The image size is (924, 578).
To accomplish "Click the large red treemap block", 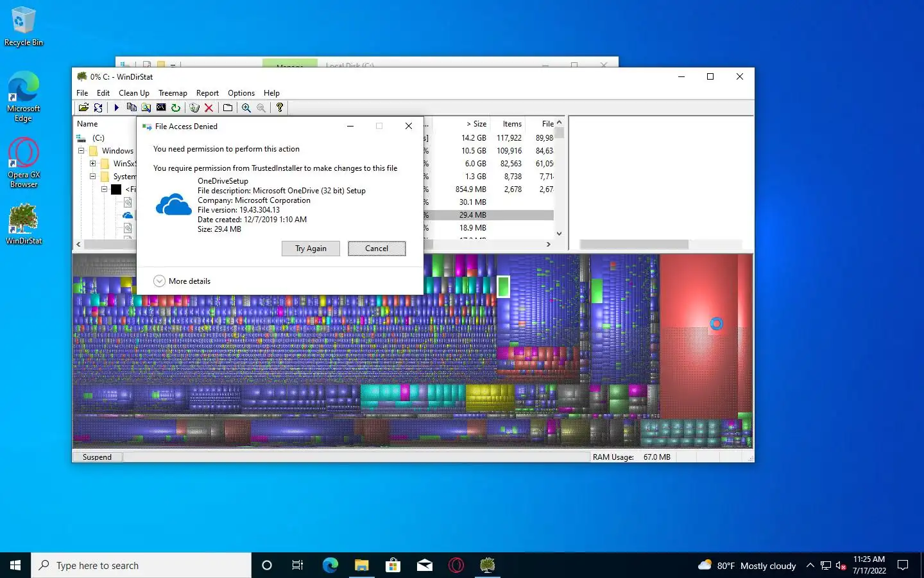I will (x=698, y=335).
